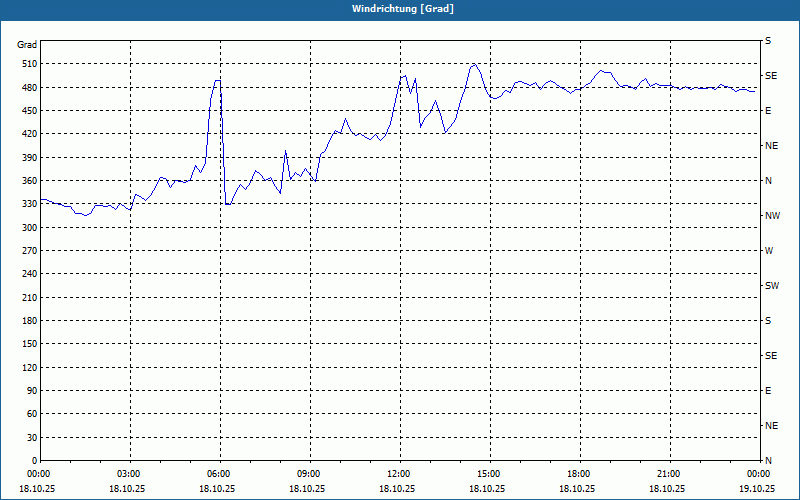Click the 18:00 time axis label
The width and height of the screenshot is (800, 500).
580,474
